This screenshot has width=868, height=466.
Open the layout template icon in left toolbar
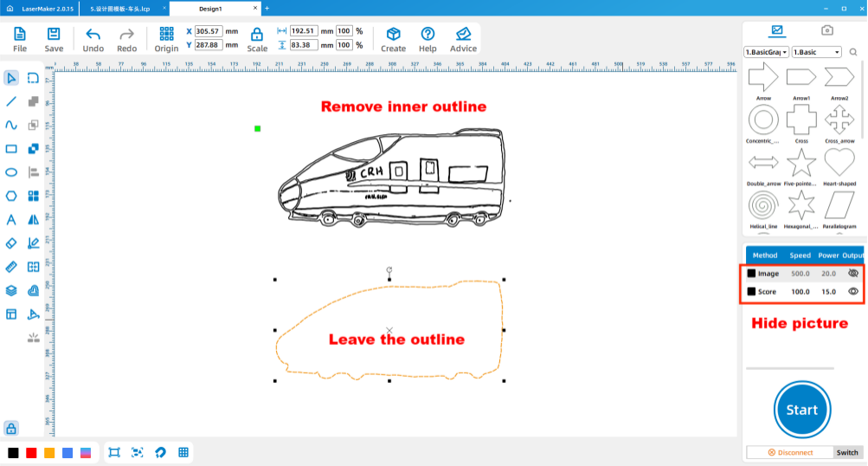pos(11,314)
